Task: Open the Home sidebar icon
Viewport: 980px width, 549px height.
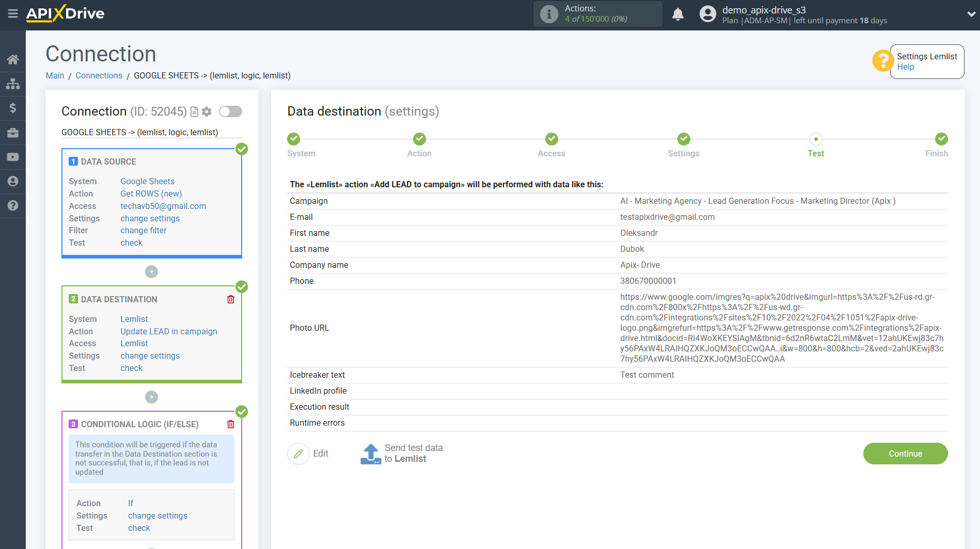Action: (x=13, y=59)
